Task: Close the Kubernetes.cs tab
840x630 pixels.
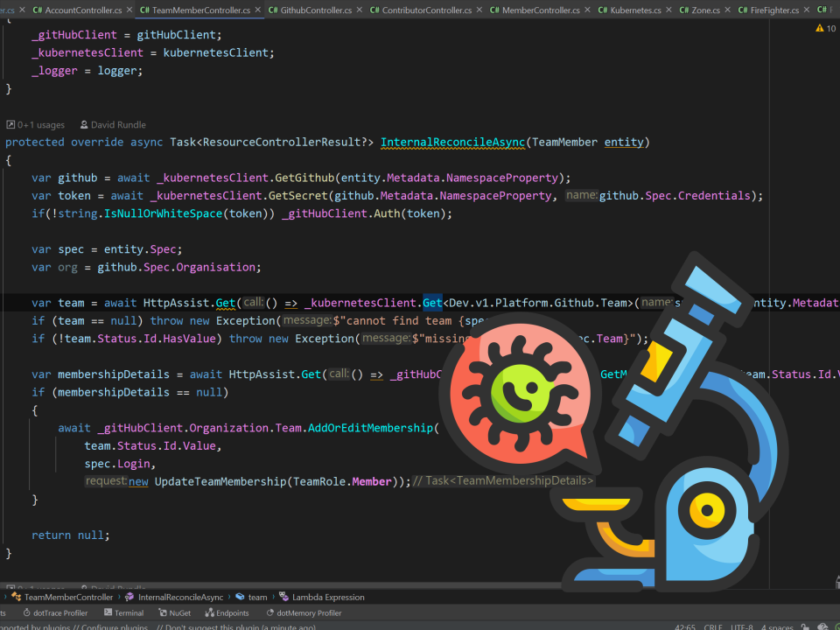Action: click(668, 10)
